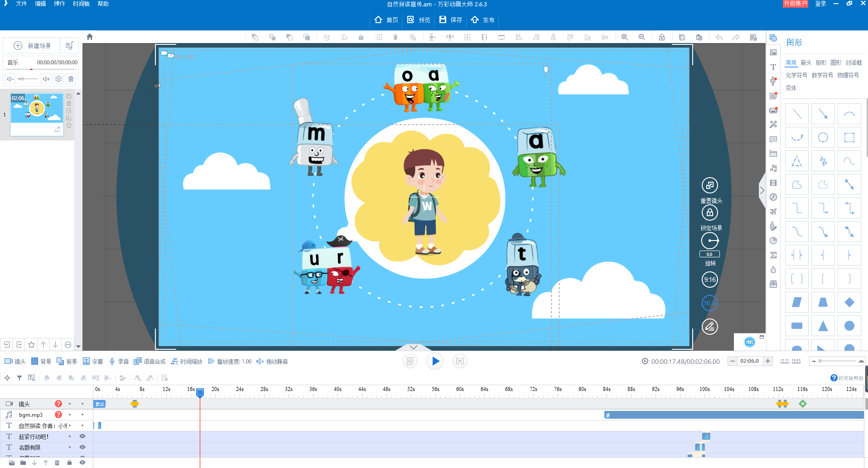
Task: Click the undo arrow in toolbar
Action: (719, 37)
